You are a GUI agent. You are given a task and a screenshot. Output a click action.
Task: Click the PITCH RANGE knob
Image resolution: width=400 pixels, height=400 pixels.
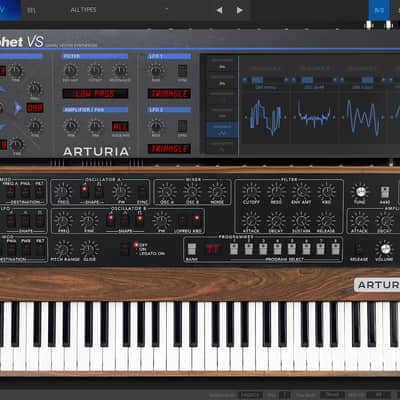click(x=64, y=249)
